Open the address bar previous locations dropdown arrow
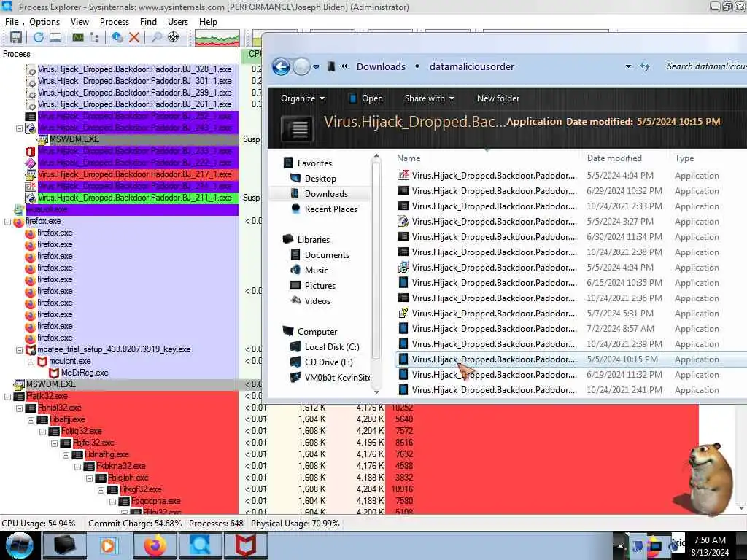Screen dimensions: 747x560 point(628,66)
